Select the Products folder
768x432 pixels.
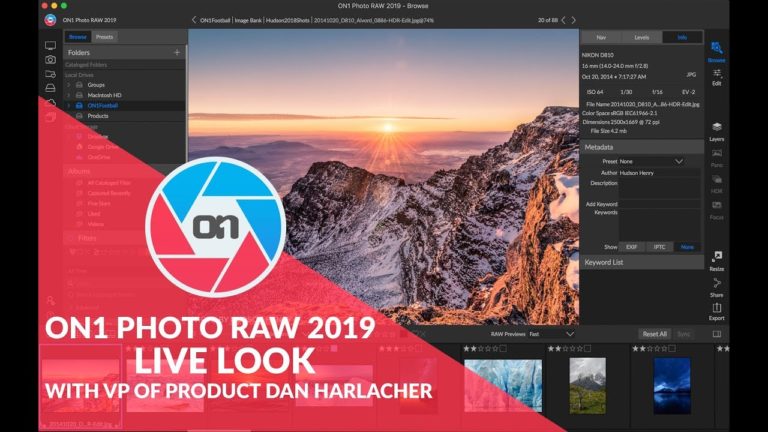(124, 116)
